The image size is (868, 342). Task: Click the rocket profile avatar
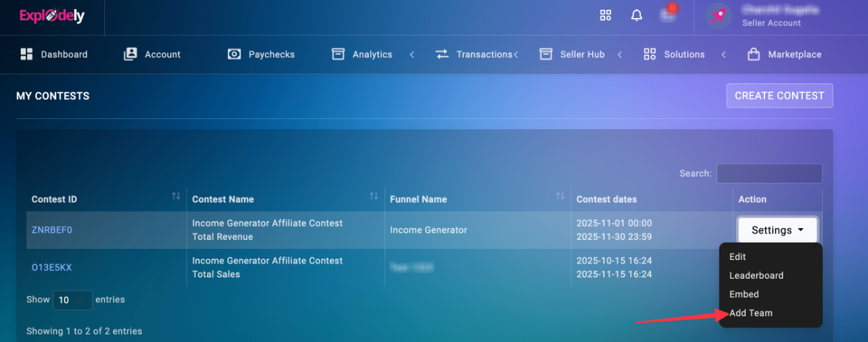click(719, 16)
